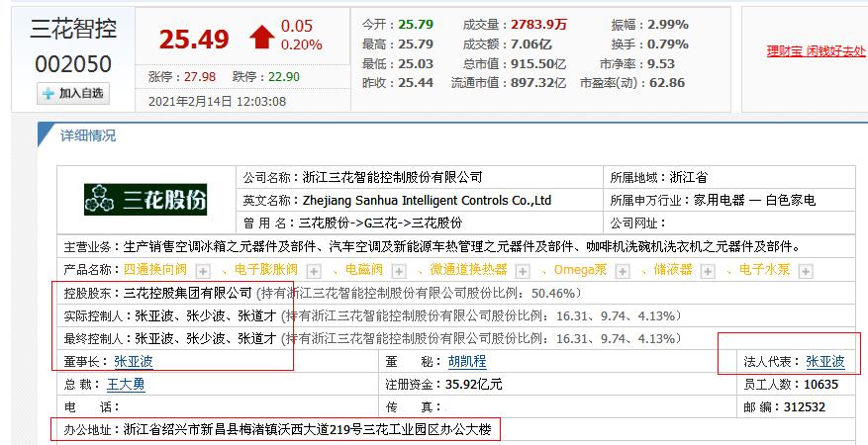Click industry text 家用电器 — 白色家电
This screenshot has height=445, width=868.
(754, 200)
